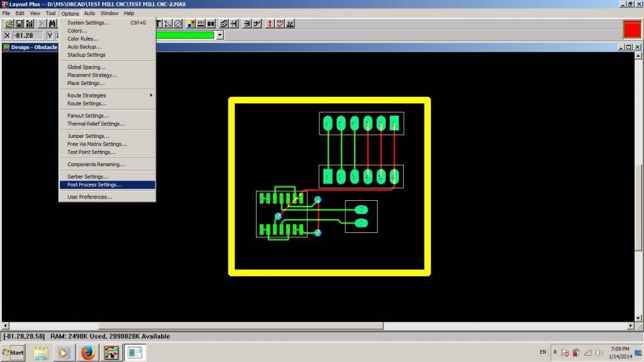Choose Color Rules... menu entry

click(x=107, y=38)
